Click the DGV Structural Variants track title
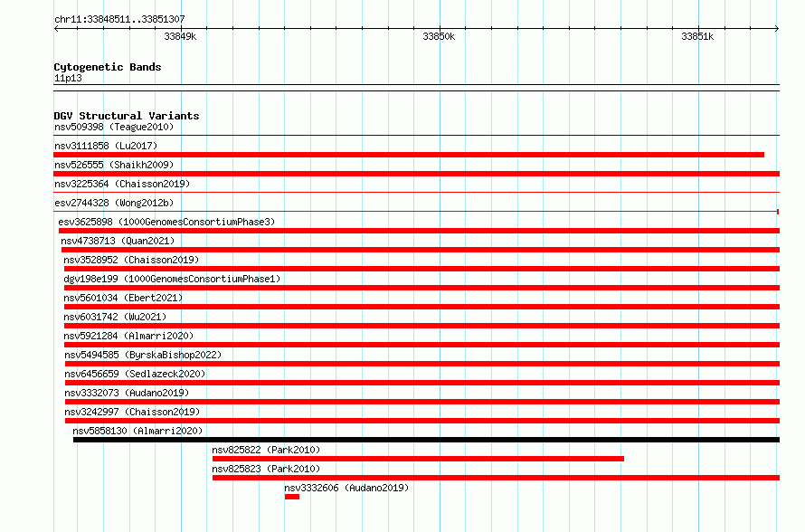Screen dimensions: 805x532 (x=127, y=116)
